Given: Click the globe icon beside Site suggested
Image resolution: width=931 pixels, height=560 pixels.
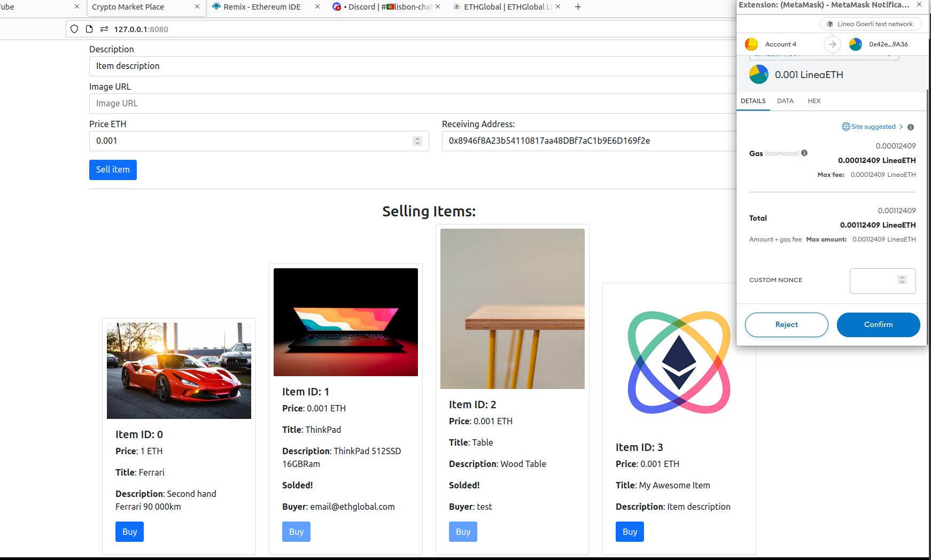Looking at the screenshot, I should click(846, 127).
